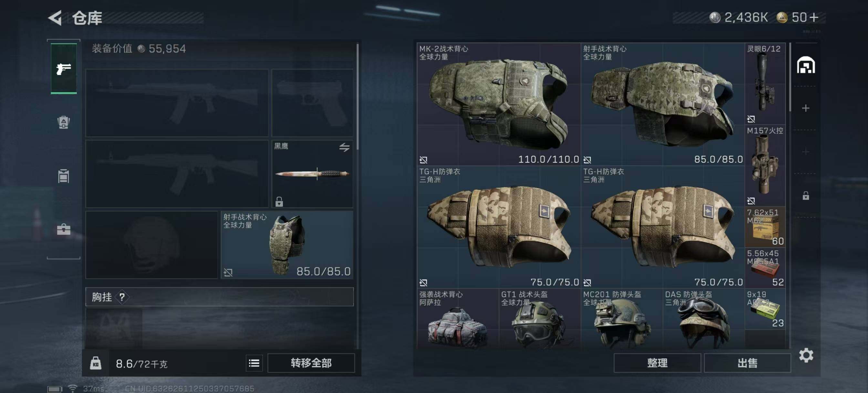Click the stash inventory scrollbar
Image resolution: width=868 pixels, height=393 pixels.
point(790,77)
